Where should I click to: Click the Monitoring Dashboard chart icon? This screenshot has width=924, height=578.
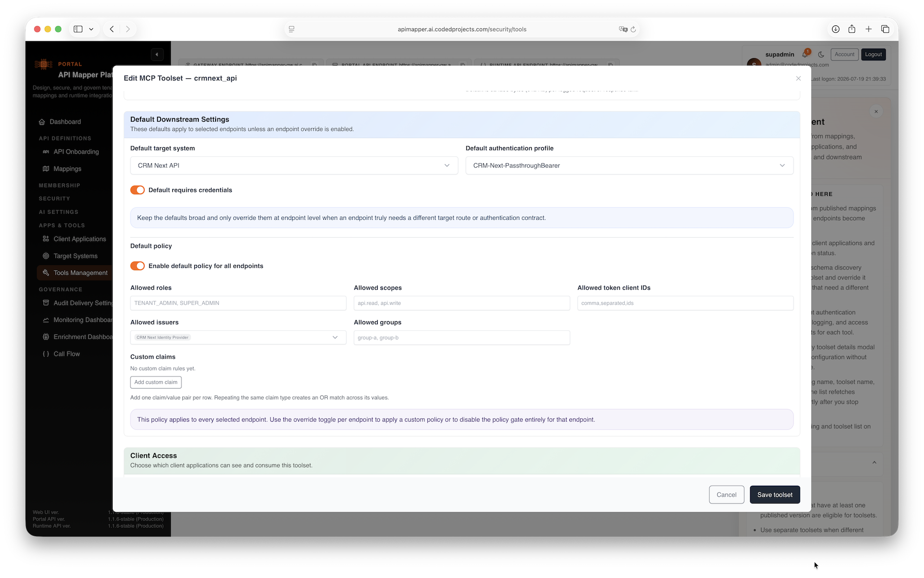46,320
